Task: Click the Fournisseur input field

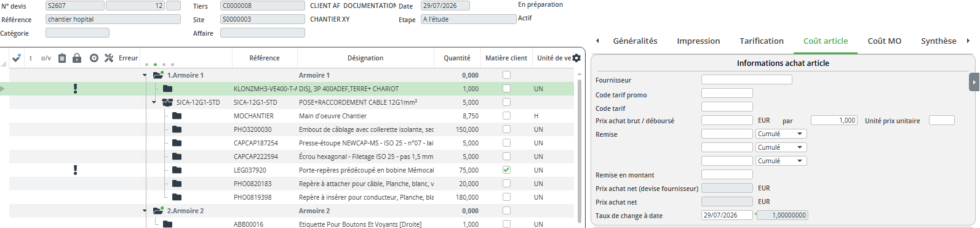Action: (x=746, y=79)
